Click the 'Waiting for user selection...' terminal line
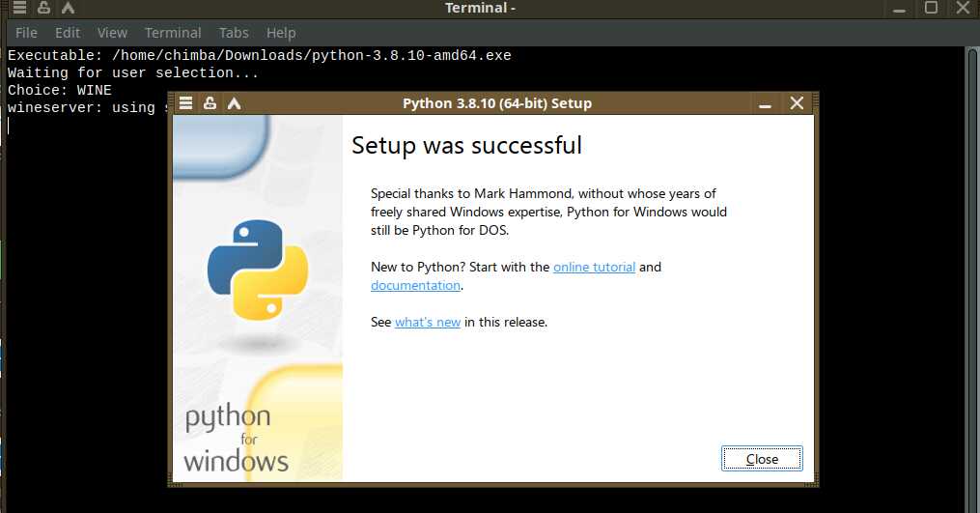Image resolution: width=980 pixels, height=513 pixels. tap(133, 73)
